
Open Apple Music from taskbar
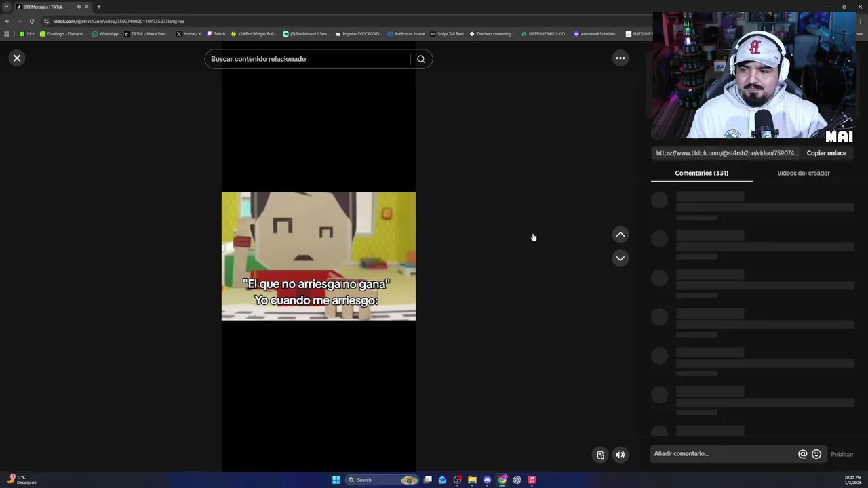532,480
